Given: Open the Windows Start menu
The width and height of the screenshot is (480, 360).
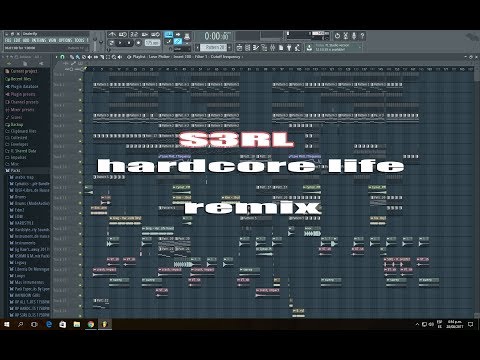Looking at the screenshot, I should (x=6, y=324).
